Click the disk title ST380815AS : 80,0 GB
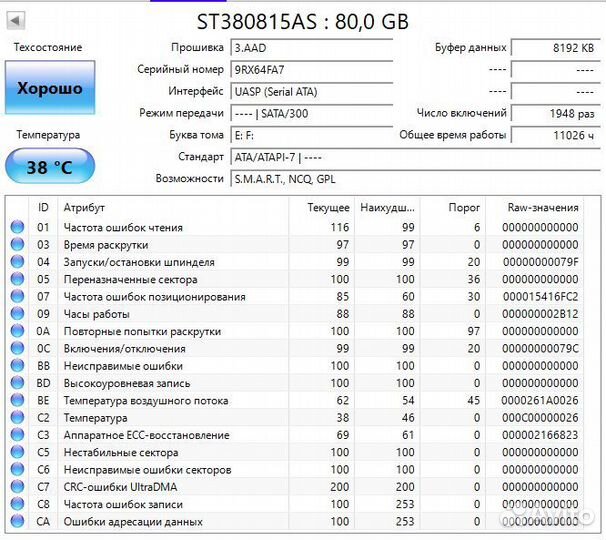The image size is (606, 540). pyautogui.click(x=303, y=21)
